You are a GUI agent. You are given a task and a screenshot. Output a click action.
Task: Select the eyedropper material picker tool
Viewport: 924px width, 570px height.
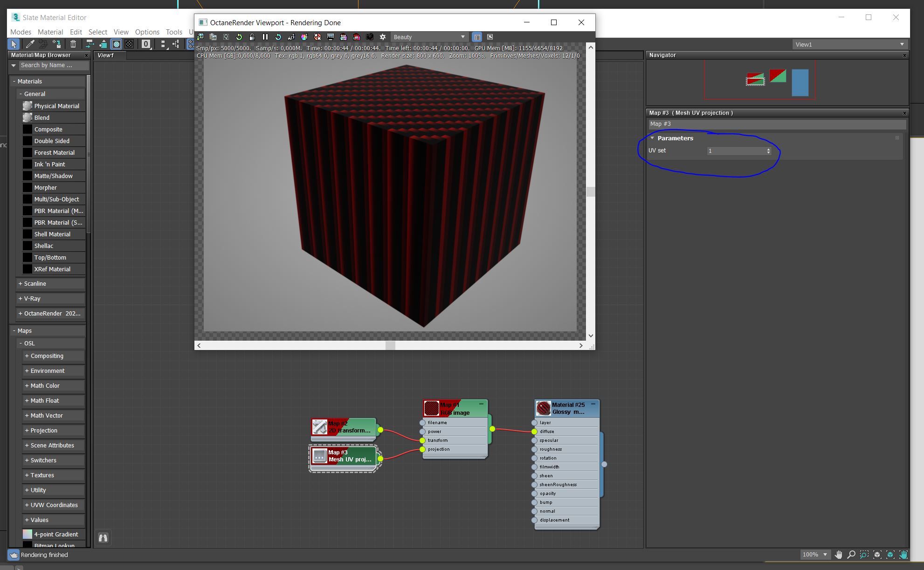[x=30, y=44]
